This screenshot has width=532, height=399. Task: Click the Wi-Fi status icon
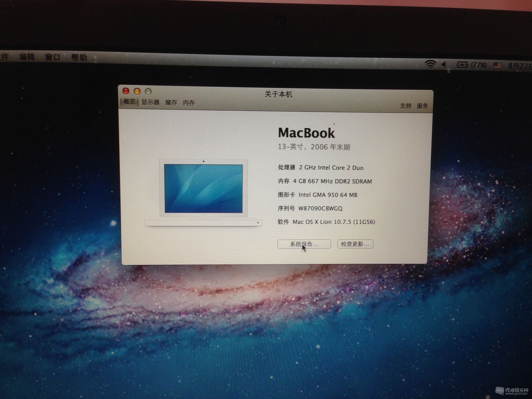tap(431, 64)
